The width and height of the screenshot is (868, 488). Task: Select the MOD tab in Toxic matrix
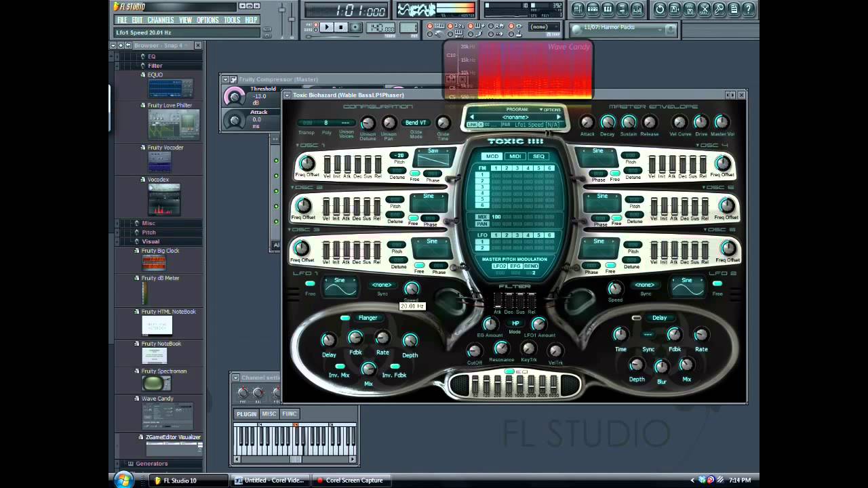[x=492, y=157]
